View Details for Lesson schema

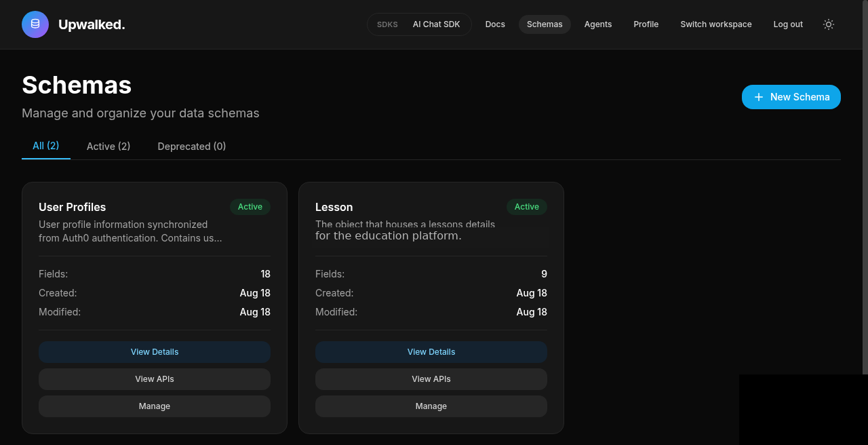click(x=431, y=352)
